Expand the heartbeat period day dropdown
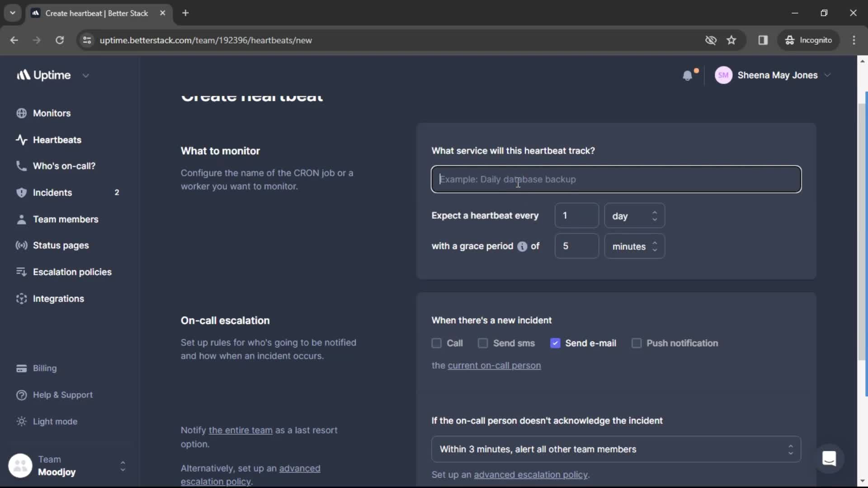The image size is (868, 488). pos(634,215)
